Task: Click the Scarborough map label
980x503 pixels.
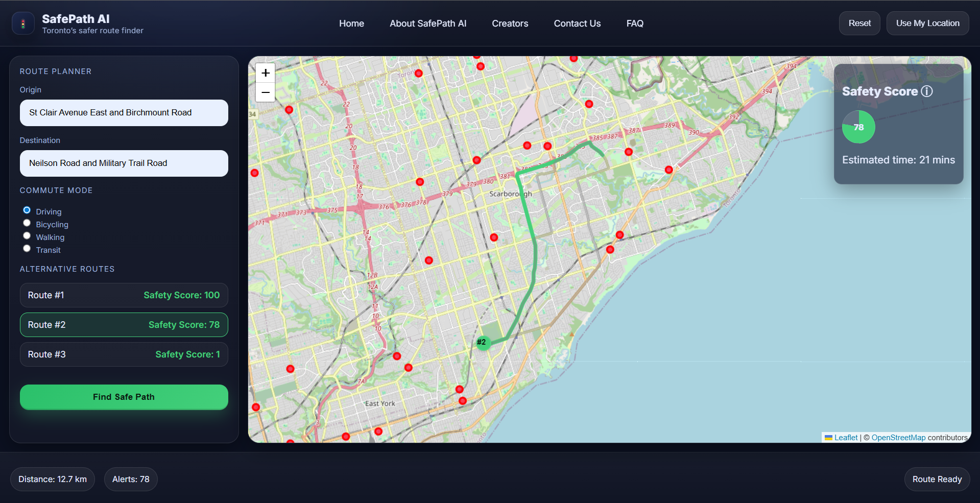Action: coord(511,194)
